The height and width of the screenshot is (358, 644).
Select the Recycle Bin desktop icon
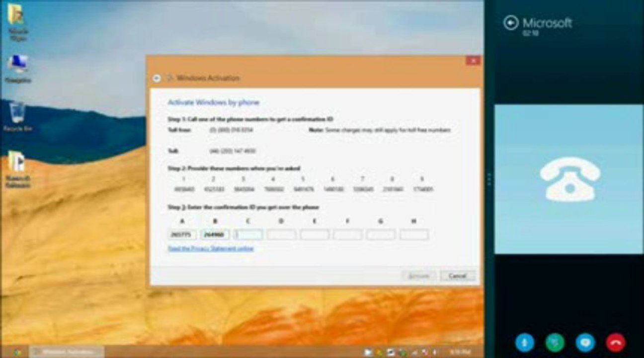[x=17, y=112]
